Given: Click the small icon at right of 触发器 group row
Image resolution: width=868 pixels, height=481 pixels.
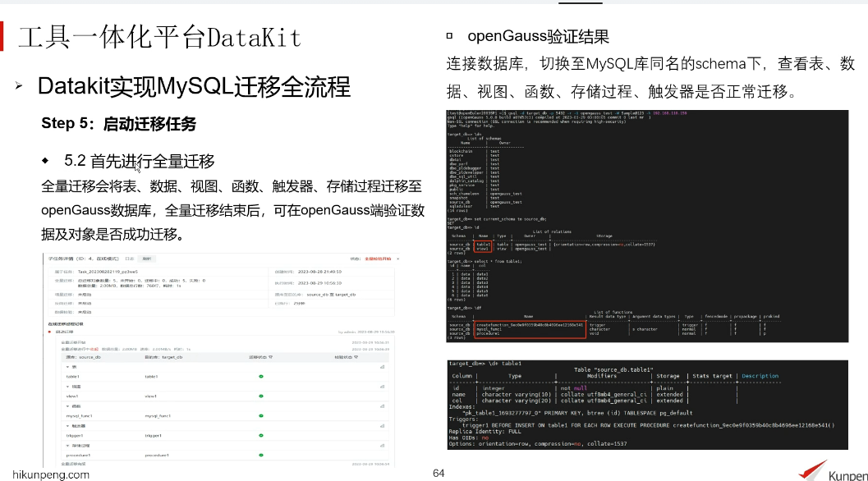Looking at the screenshot, I should pyautogui.click(x=382, y=426).
